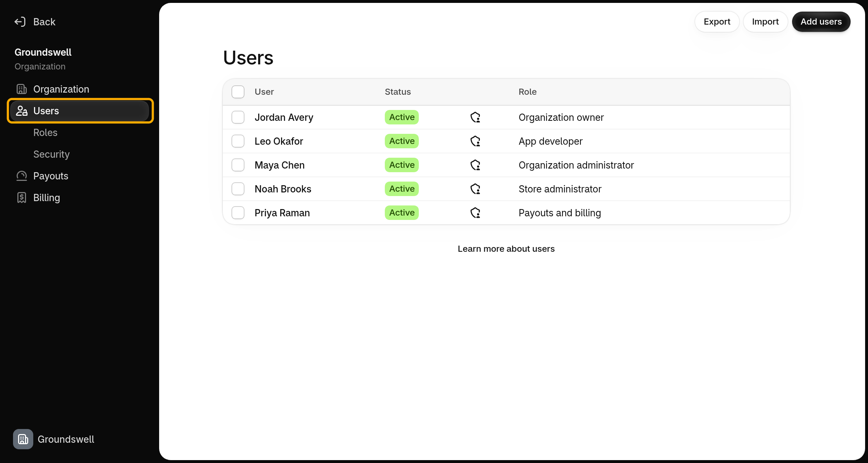Click the Payouts and billing role text
The image size is (868, 463).
pyautogui.click(x=559, y=213)
